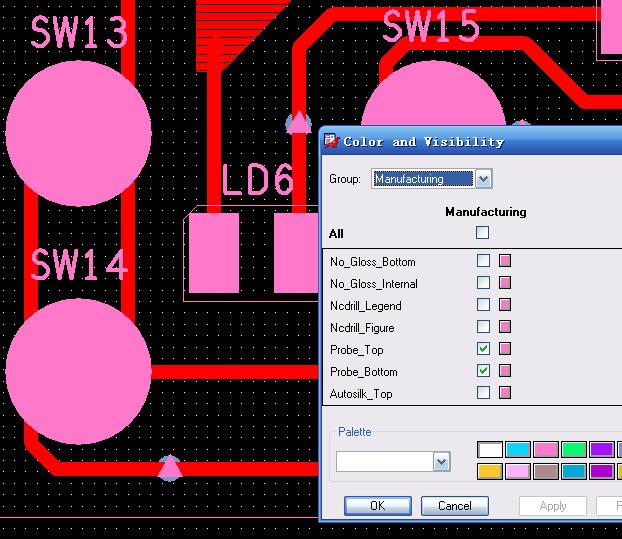This screenshot has height=539, width=622.
Task: Enable Ncdrill_Legend visibility checkbox
Action: click(x=483, y=305)
